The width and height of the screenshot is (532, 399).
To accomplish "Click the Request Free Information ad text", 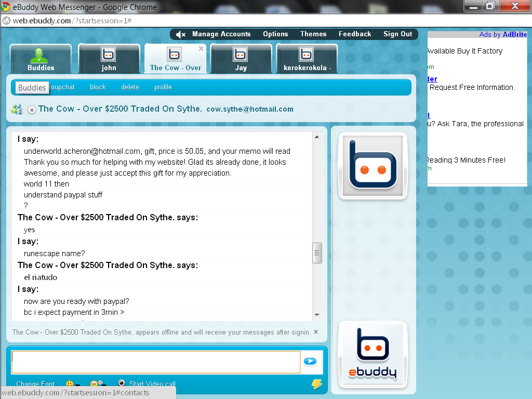I will point(472,87).
